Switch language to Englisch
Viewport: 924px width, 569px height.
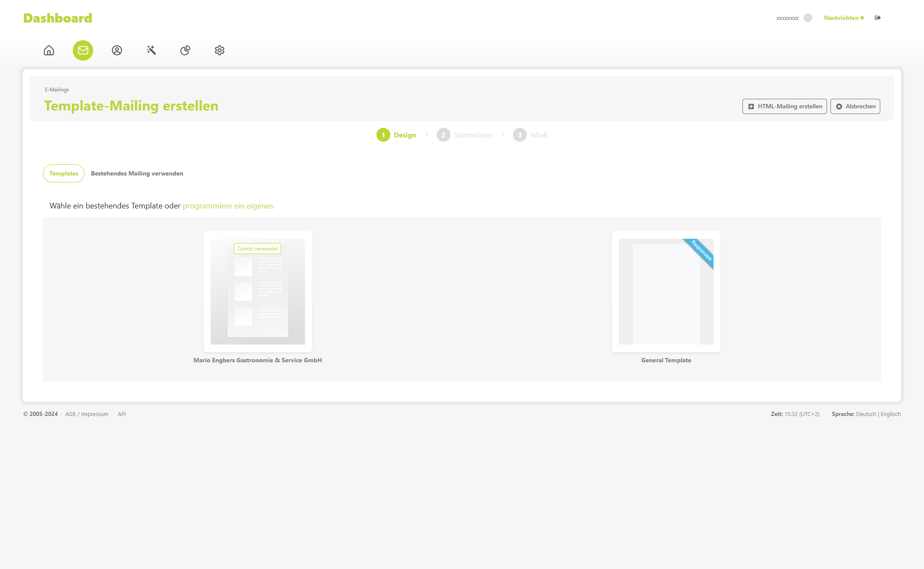tap(891, 414)
